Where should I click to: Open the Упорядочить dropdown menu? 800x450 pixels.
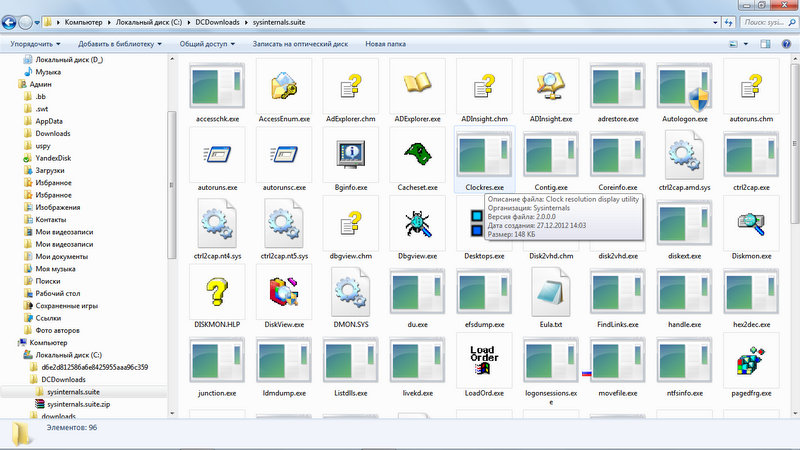(35, 44)
